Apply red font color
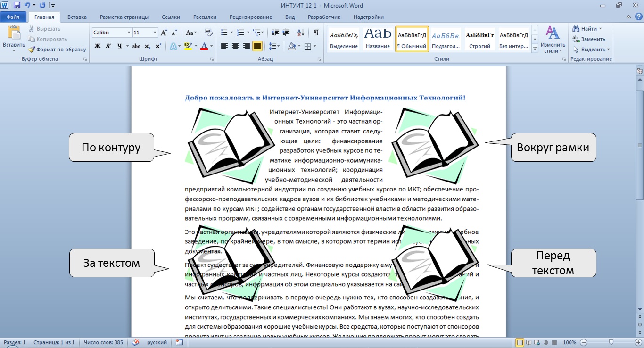The height and width of the screenshot is (348, 644). pos(204,46)
